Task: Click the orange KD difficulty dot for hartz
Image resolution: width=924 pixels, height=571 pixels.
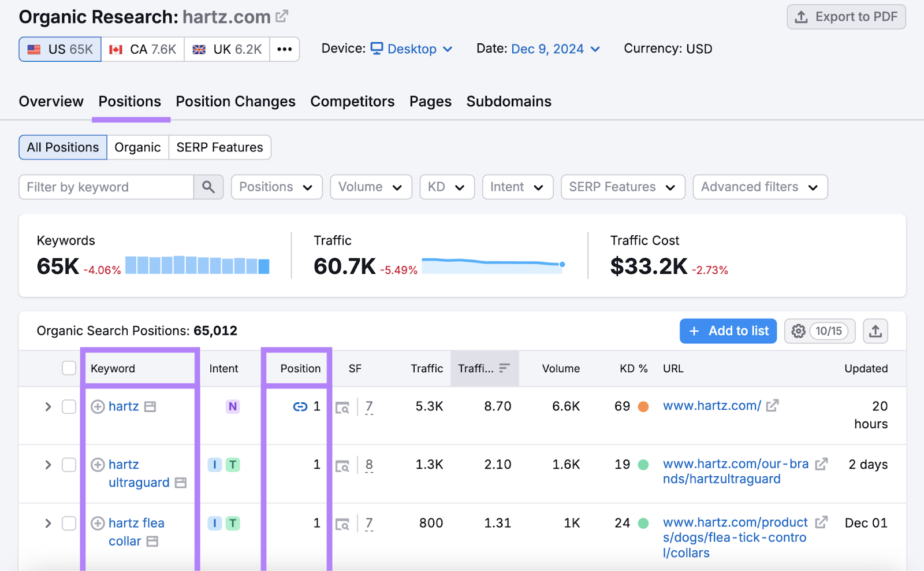Action: pyautogui.click(x=643, y=406)
